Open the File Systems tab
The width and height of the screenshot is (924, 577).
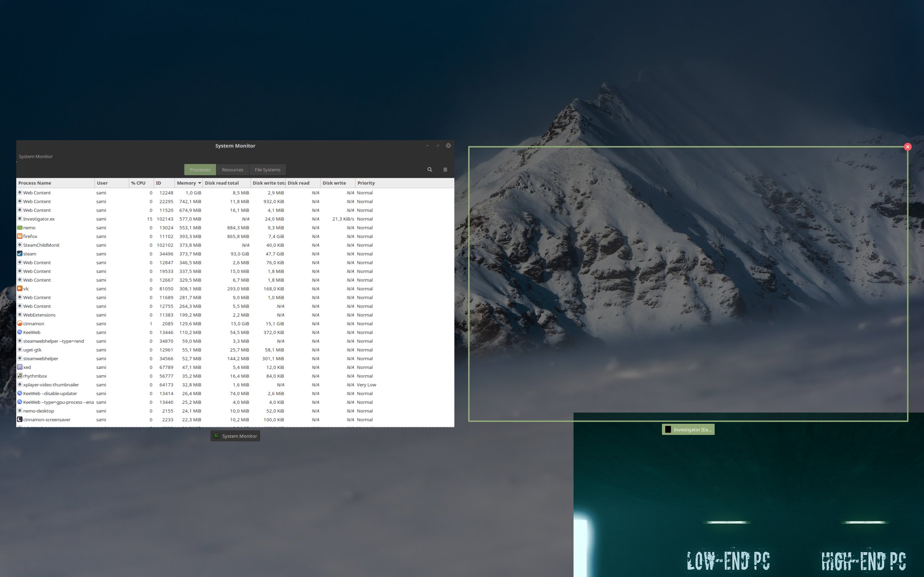point(267,169)
